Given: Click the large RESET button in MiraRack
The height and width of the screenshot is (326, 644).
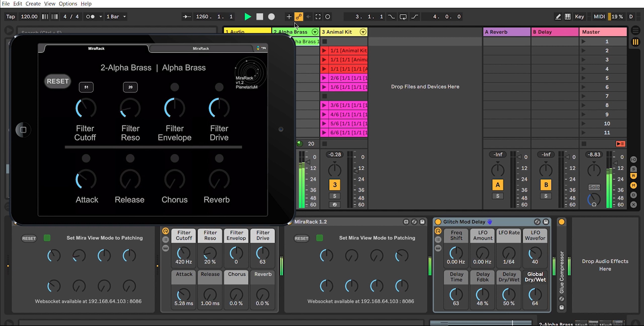Looking at the screenshot, I should [58, 81].
